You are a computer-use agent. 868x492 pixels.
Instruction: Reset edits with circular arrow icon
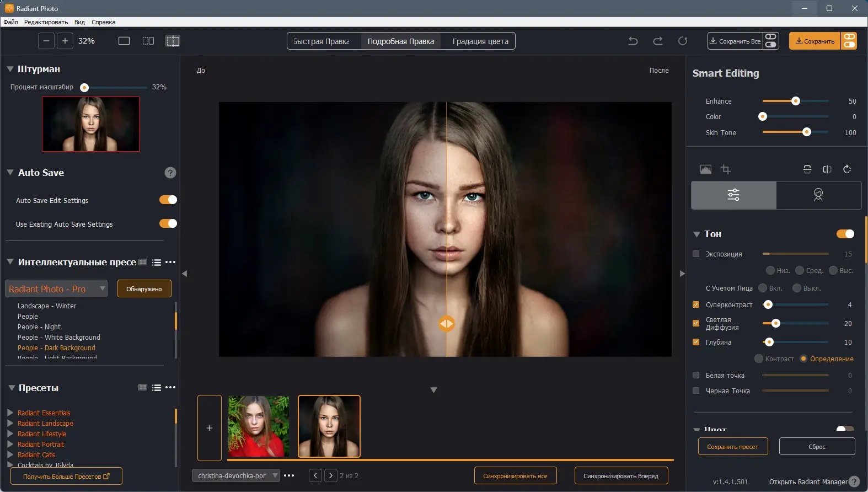click(x=683, y=41)
